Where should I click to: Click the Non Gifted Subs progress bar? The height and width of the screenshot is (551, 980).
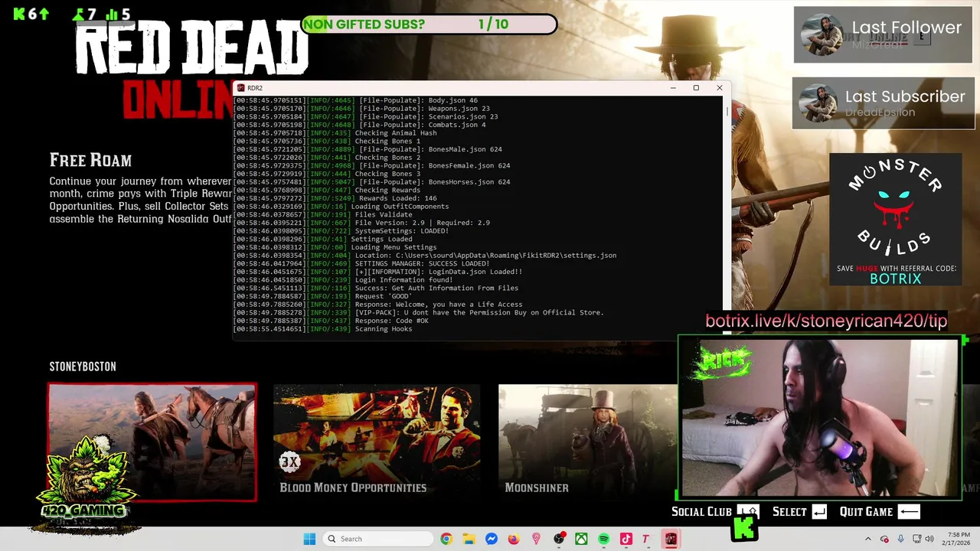(x=429, y=24)
